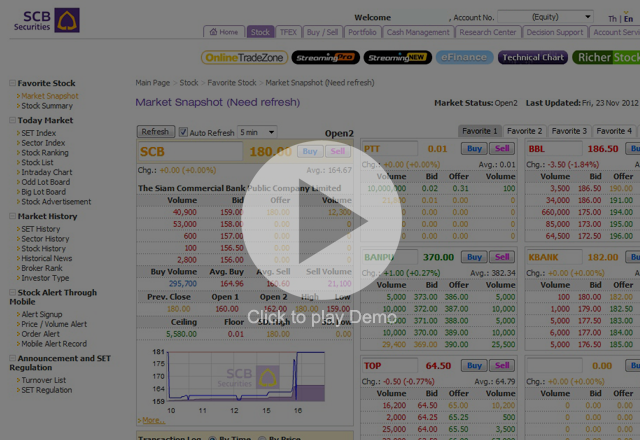Click the BBL stock symbol field

554,149
